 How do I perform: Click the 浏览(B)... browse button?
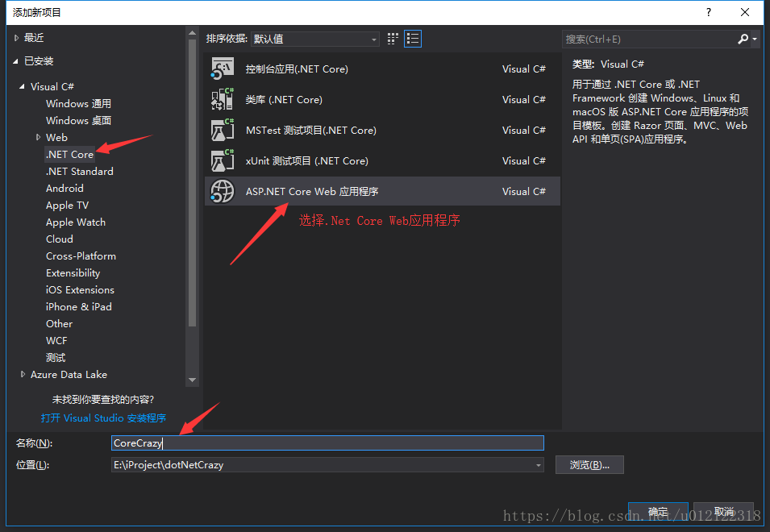589,465
